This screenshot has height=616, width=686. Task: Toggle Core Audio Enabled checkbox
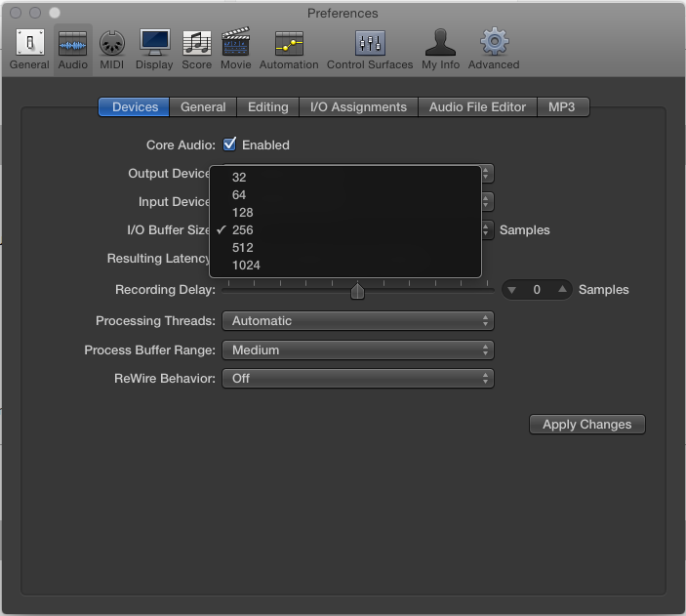pyautogui.click(x=229, y=144)
